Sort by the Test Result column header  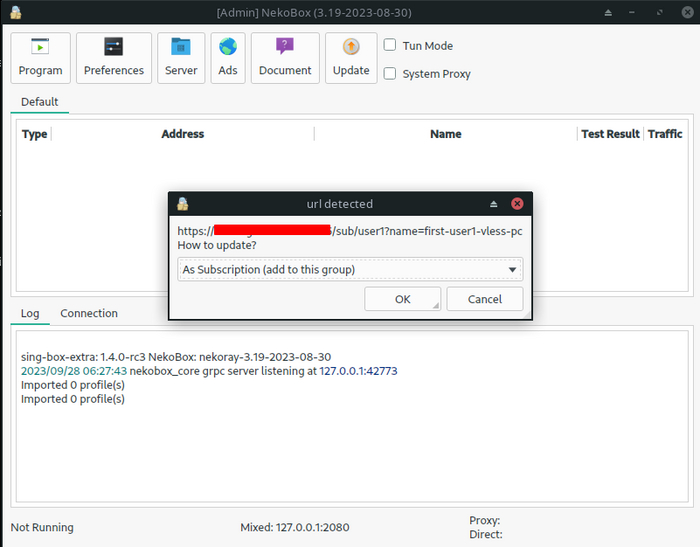610,134
